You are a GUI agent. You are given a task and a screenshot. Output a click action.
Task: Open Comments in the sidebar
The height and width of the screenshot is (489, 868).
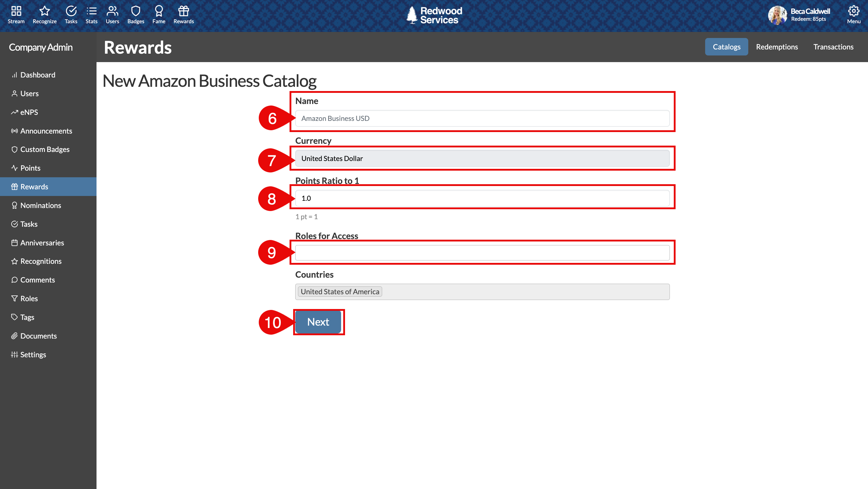pyautogui.click(x=48, y=279)
